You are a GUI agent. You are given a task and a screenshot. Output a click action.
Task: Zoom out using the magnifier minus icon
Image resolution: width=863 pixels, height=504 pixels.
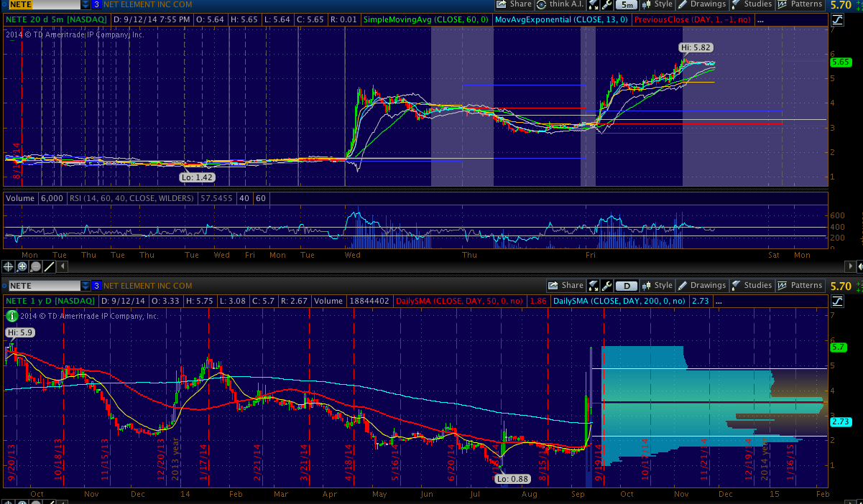pos(36,266)
